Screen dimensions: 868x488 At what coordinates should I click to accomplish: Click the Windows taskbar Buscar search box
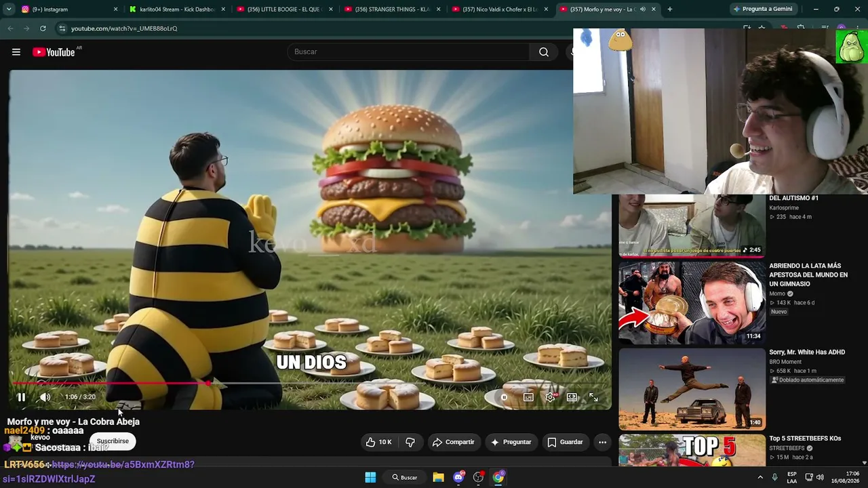[404, 477]
